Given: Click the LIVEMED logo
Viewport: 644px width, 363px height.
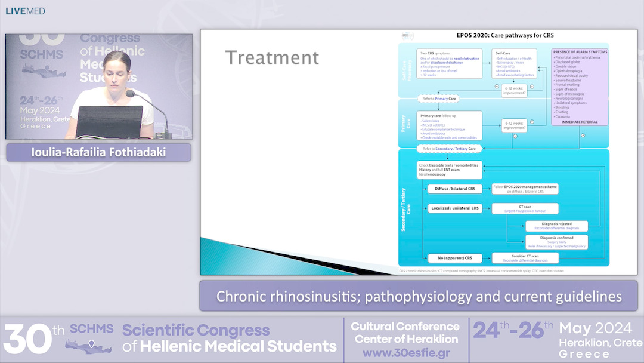Looking at the screenshot, I should tap(25, 11).
